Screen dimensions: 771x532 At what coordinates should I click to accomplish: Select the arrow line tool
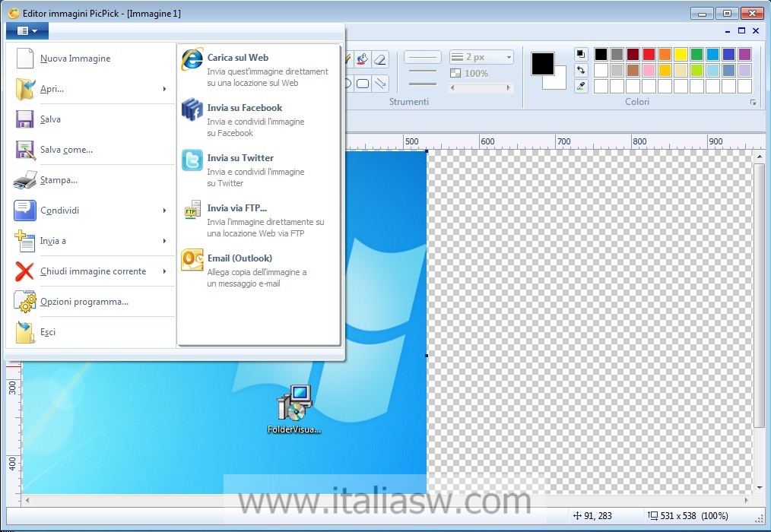381,84
